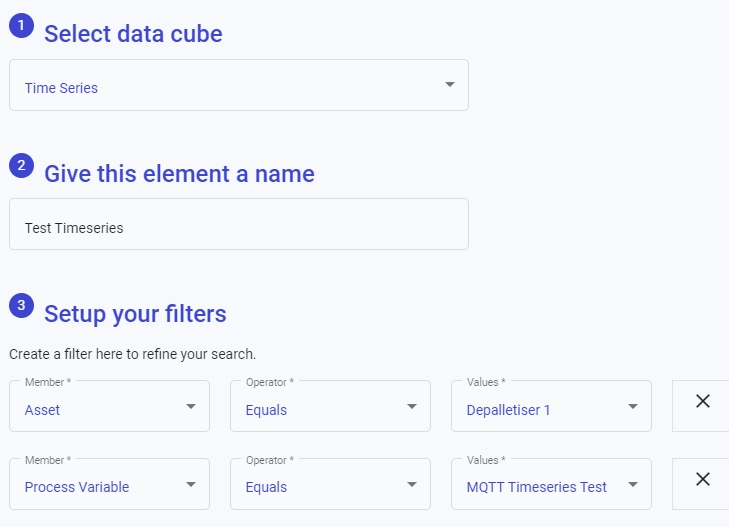Click the arrow beside Depalletiser 1
This screenshot has height=527, width=729.
pyautogui.click(x=633, y=407)
